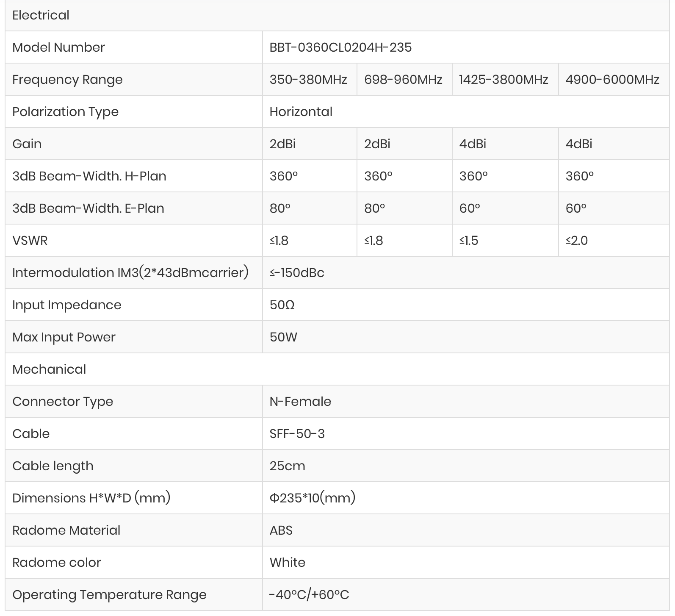Click the 50Ω input impedance value
Screen dimensions: 675x616
coord(282,305)
